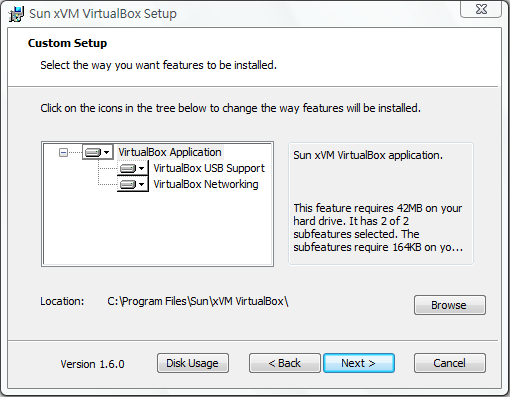
Task: Open VirtualBox Application feature install dropdown
Action: coord(98,152)
